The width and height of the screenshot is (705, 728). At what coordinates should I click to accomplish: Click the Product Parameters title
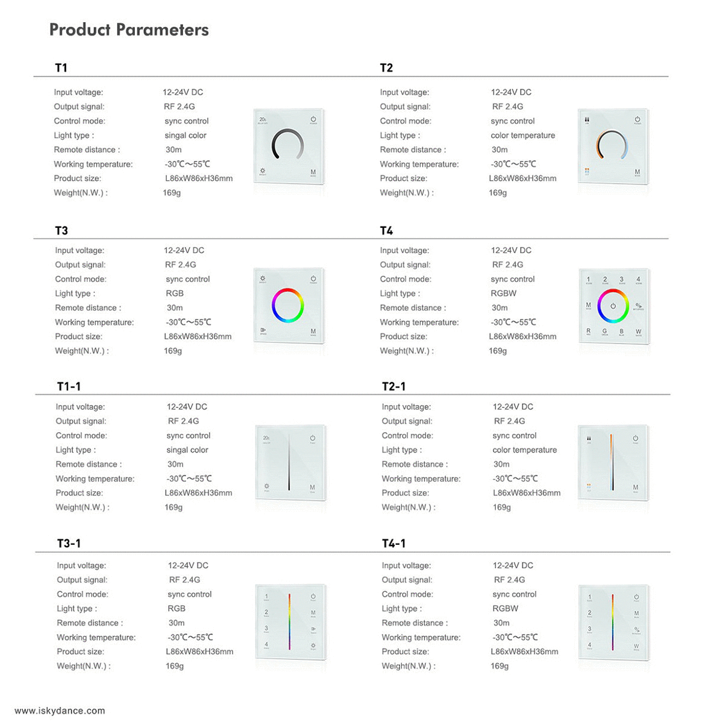click(129, 30)
